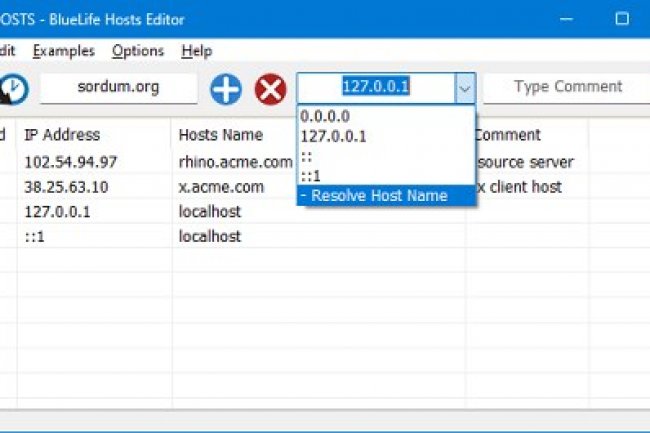Open the Options menu
This screenshot has width=650, height=433.
pos(138,51)
